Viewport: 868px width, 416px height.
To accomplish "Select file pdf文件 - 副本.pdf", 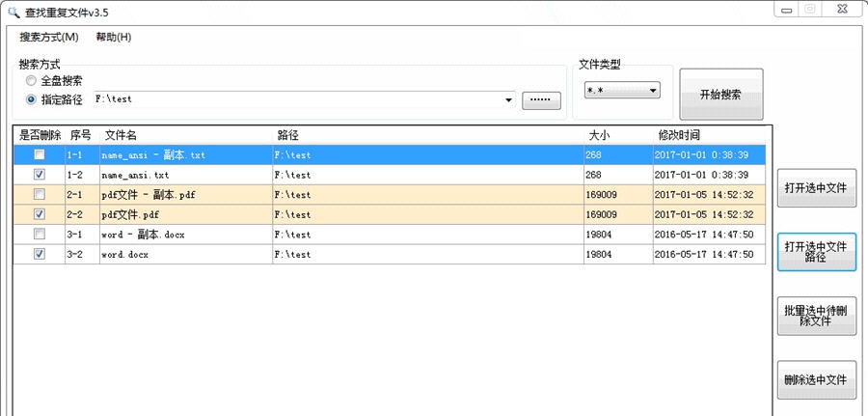I will coord(149,195).
